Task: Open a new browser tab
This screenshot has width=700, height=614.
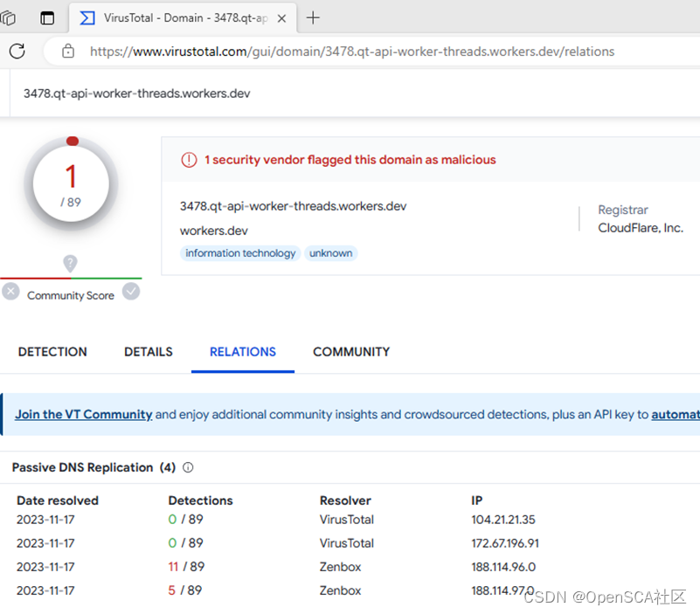Action: (x=313, y=17)
